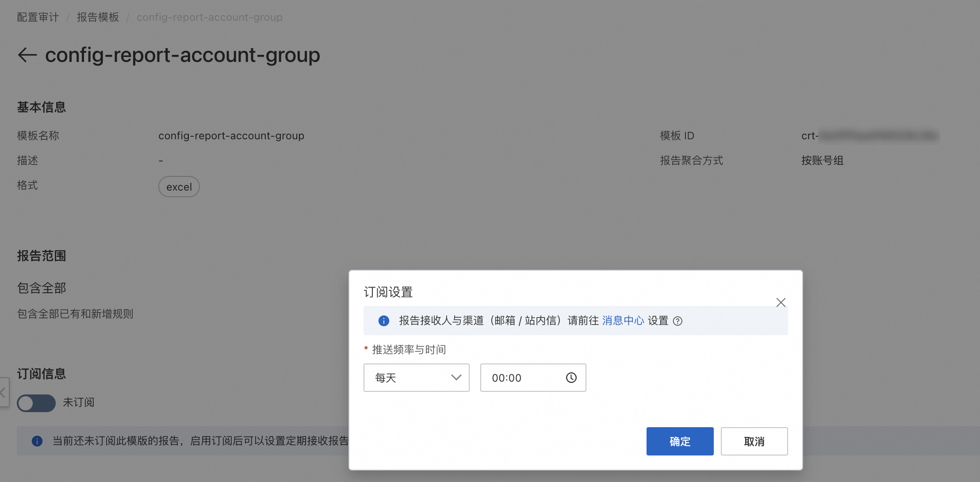Click the help question mark icon after 设置

coord(678,321)
